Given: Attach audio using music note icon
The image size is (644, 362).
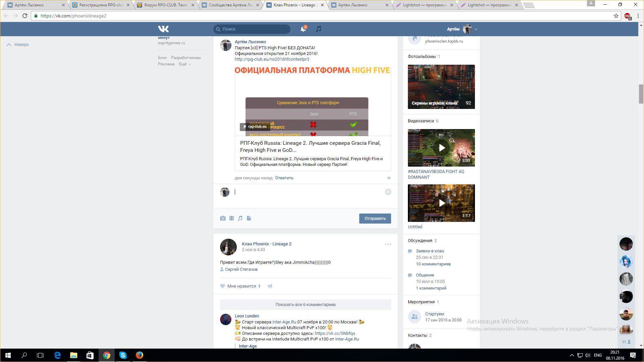Looking at the screenshot, I should tap(240, 218).
